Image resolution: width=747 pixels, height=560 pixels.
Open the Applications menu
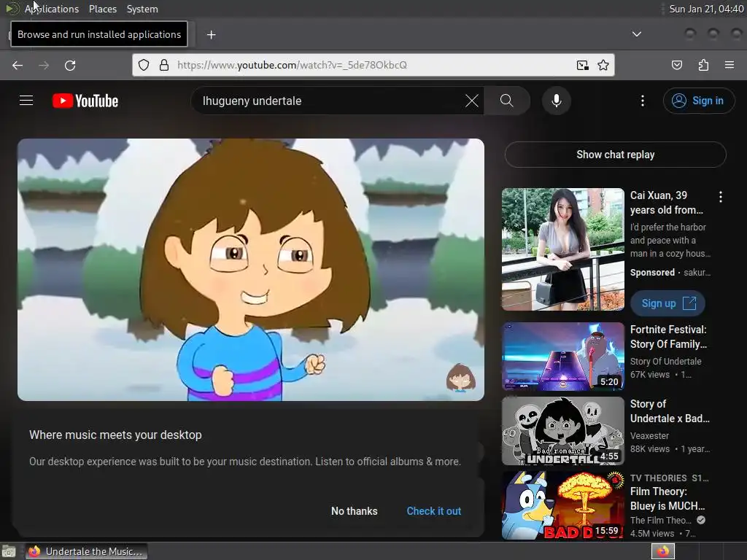tap(52, 9)
